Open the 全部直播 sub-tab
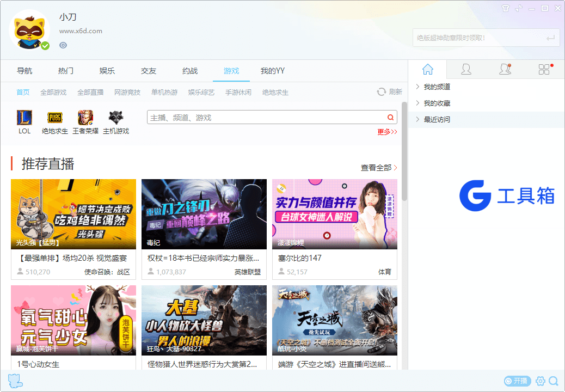Image resolution: width=565 pixels, height=392 pixels. (x=90, y=92)
